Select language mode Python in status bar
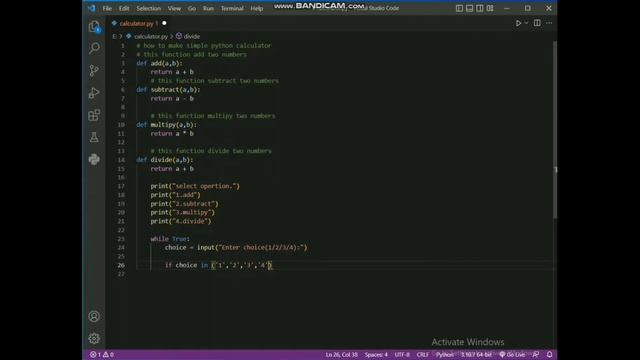The height and width of the screenshot is (360, 640). [445, 355]
